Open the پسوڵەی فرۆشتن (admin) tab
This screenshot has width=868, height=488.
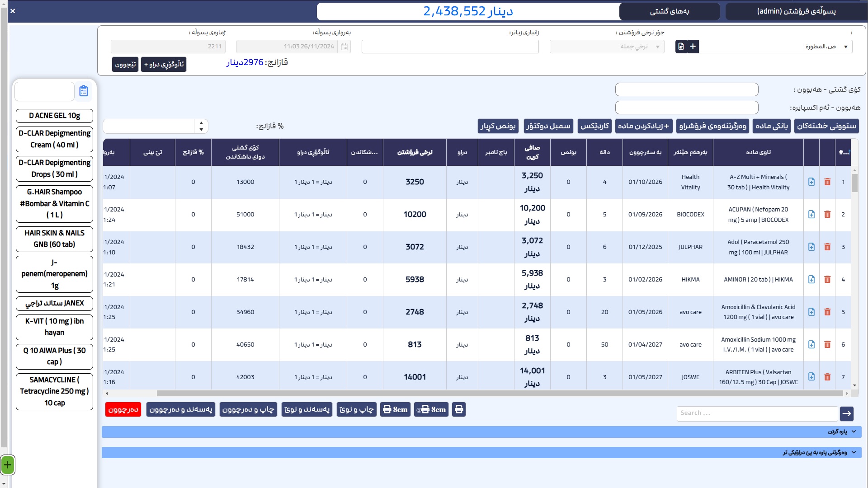796,11
